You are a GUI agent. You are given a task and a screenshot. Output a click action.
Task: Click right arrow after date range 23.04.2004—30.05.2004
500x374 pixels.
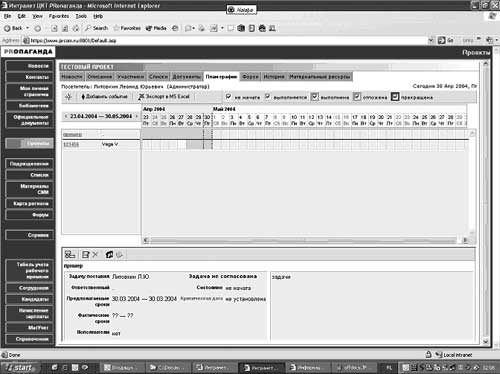pos(136,116)
